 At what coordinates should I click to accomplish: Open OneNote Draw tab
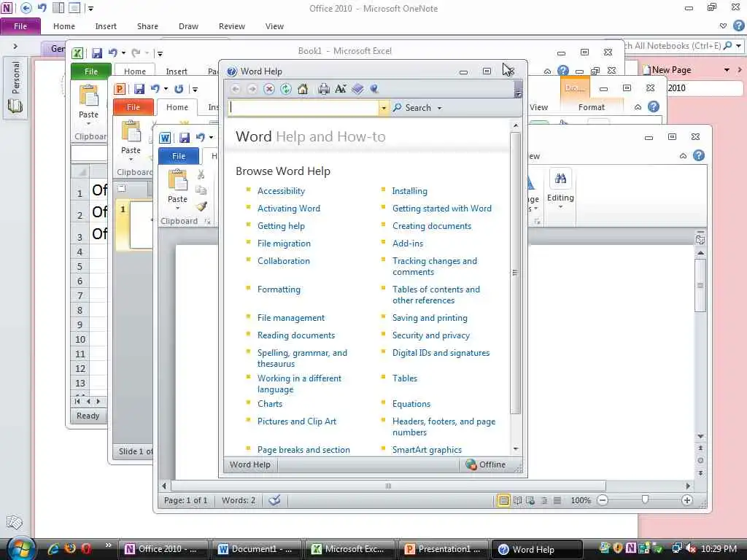188,26
